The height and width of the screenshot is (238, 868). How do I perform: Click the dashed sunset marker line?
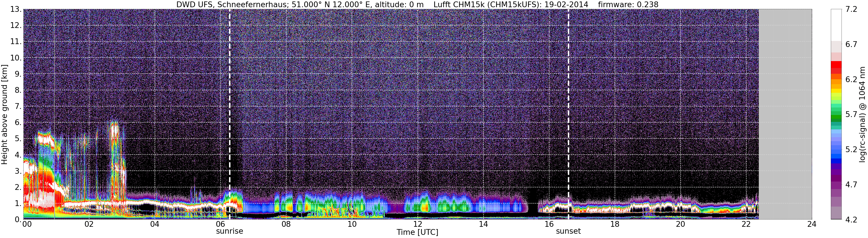[568, 114]
